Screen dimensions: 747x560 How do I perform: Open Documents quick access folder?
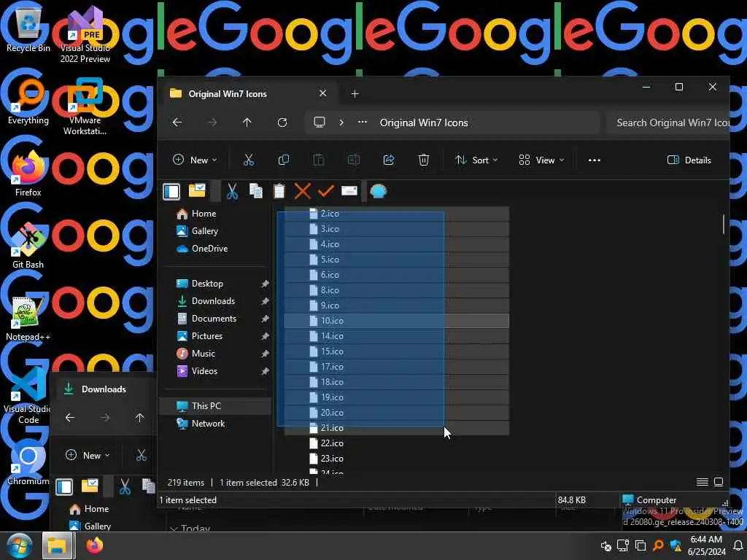tap(214, 319)
